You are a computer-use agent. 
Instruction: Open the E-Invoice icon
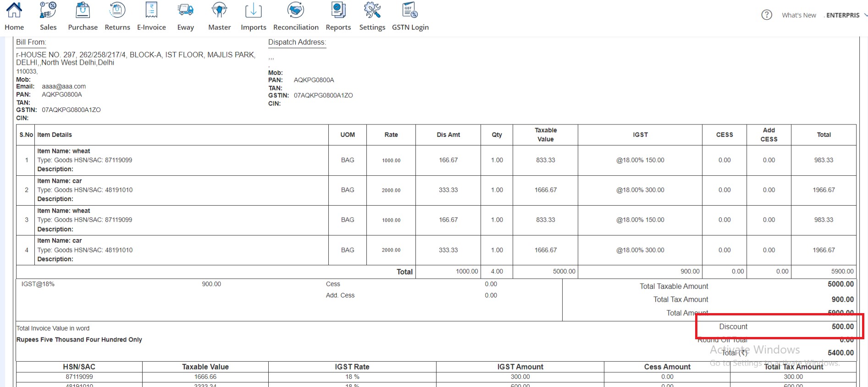tap(151, 10)
